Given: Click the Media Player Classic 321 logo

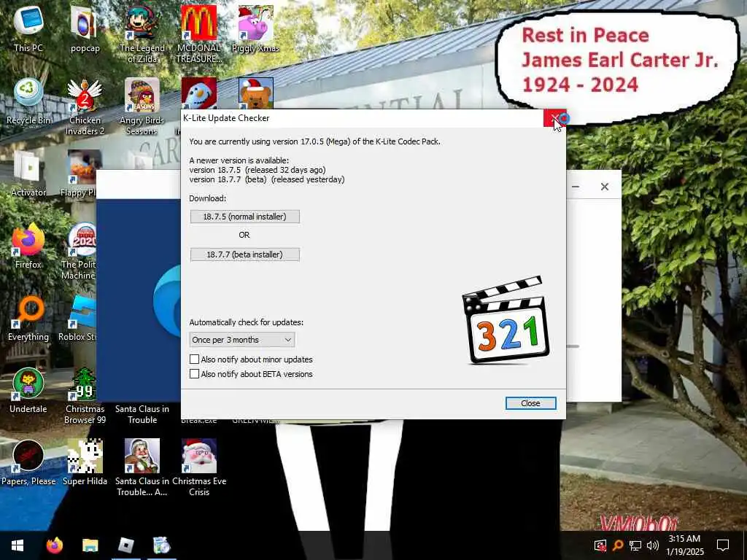Looking at the screenshot, I should coord(506,320).
